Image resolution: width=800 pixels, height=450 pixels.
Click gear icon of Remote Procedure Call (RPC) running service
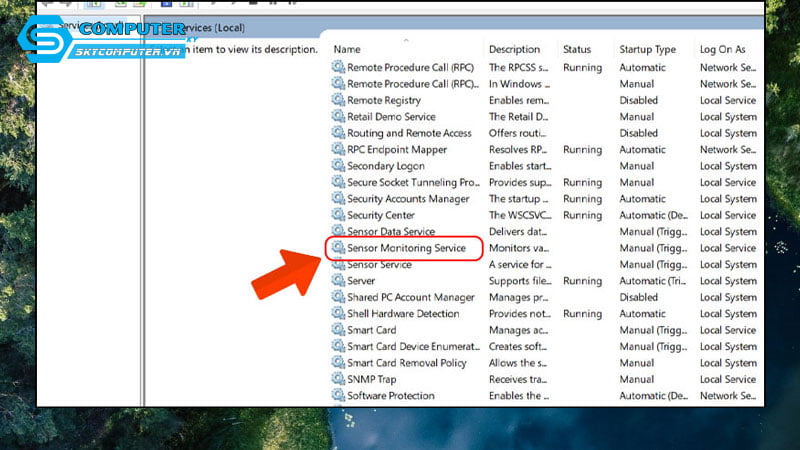338,67
